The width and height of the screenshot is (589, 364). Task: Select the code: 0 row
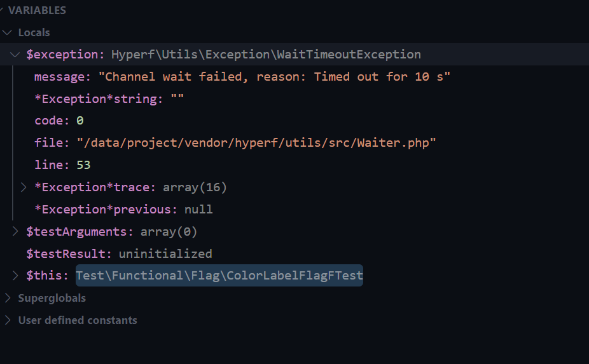click(x=294, y=121)
